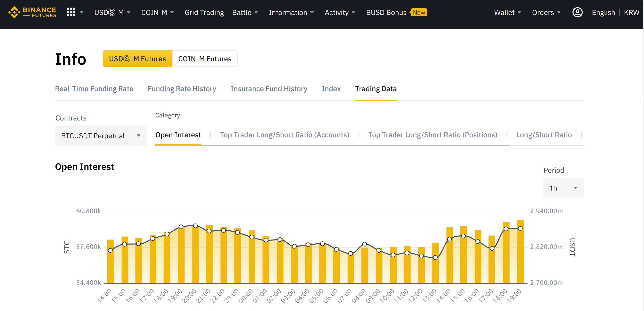
Task: Switch to COIN-M Futures toggle
Action: point(205,59)
